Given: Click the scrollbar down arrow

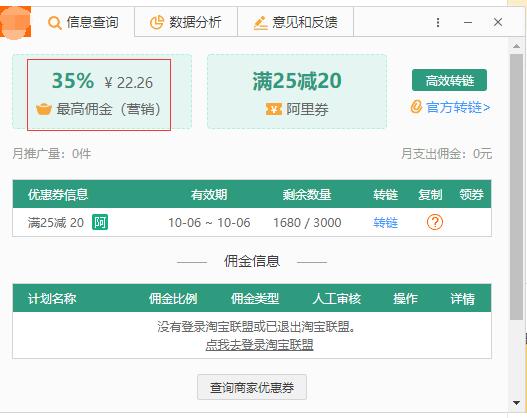Looking at the screenshot, I should pos(517,403).
